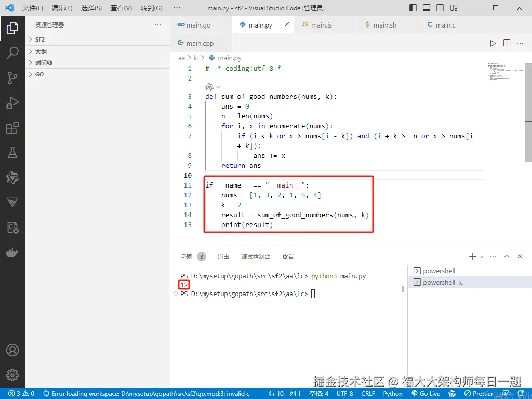Open the 选择(S) menu
The image size is (532, 399).
[x=91, y=8]
